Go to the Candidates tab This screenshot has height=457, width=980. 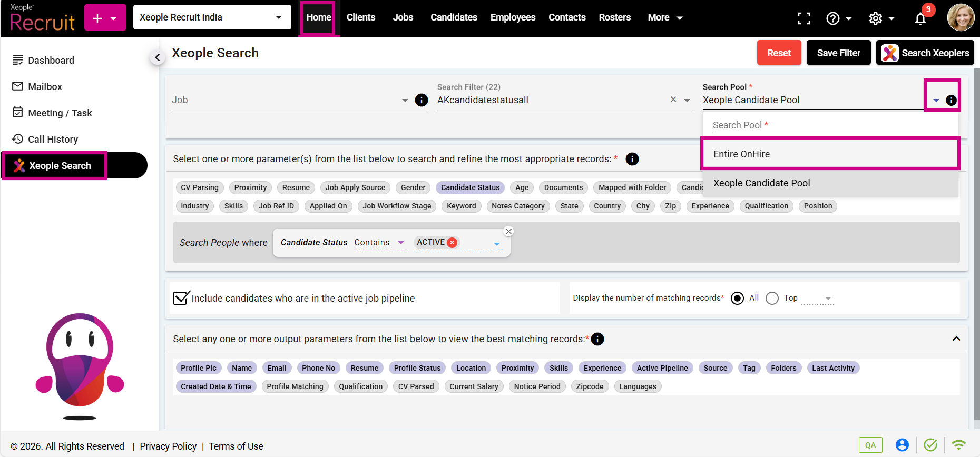pos(454,17)
